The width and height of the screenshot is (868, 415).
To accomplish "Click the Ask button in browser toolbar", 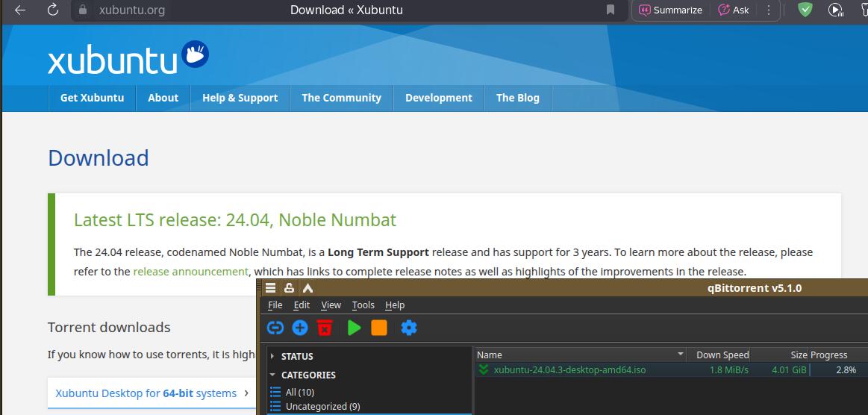I will click(x=734, y=10).
